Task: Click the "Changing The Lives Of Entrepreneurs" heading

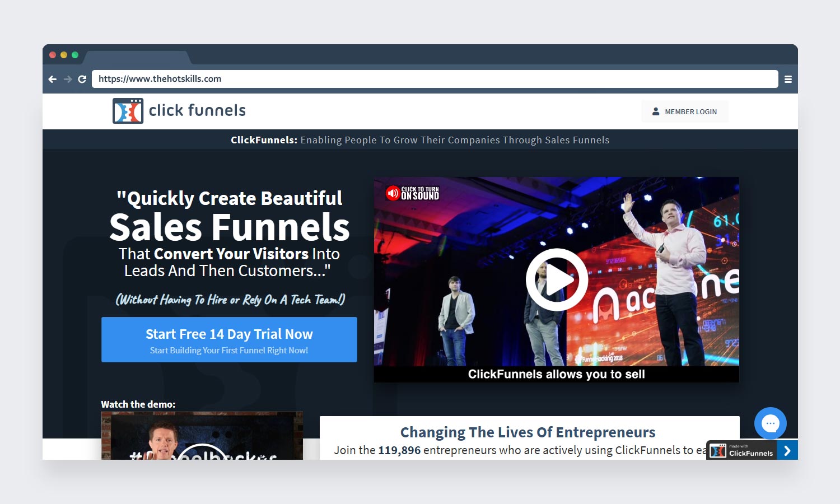Action: point(528,432)
